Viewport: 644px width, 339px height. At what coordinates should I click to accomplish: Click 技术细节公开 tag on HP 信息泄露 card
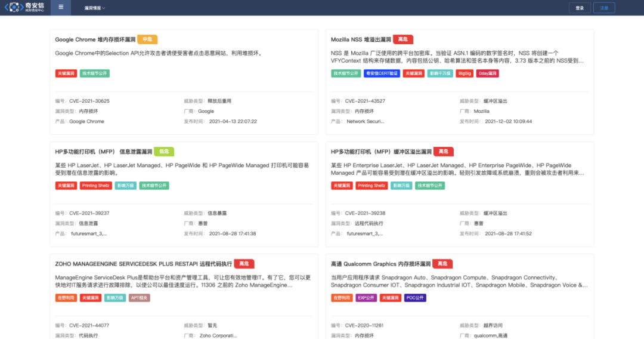pos(154,186)
